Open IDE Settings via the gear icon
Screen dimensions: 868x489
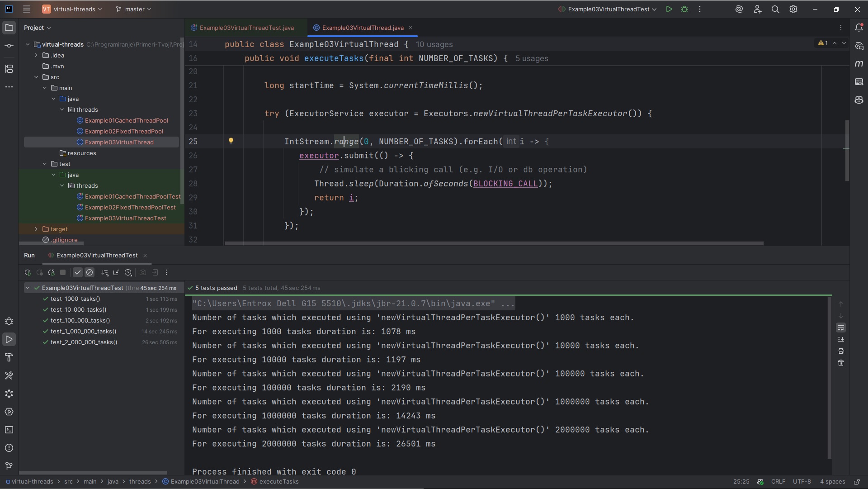(794, 9)
